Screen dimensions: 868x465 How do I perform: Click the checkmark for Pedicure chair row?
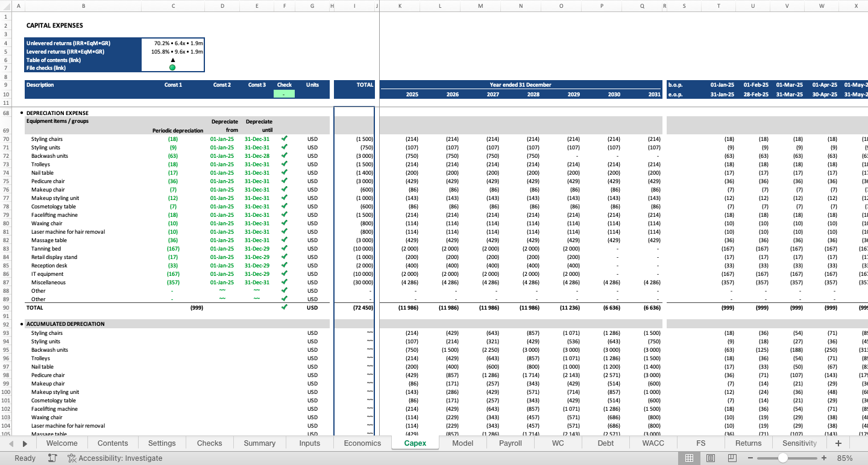285,181
